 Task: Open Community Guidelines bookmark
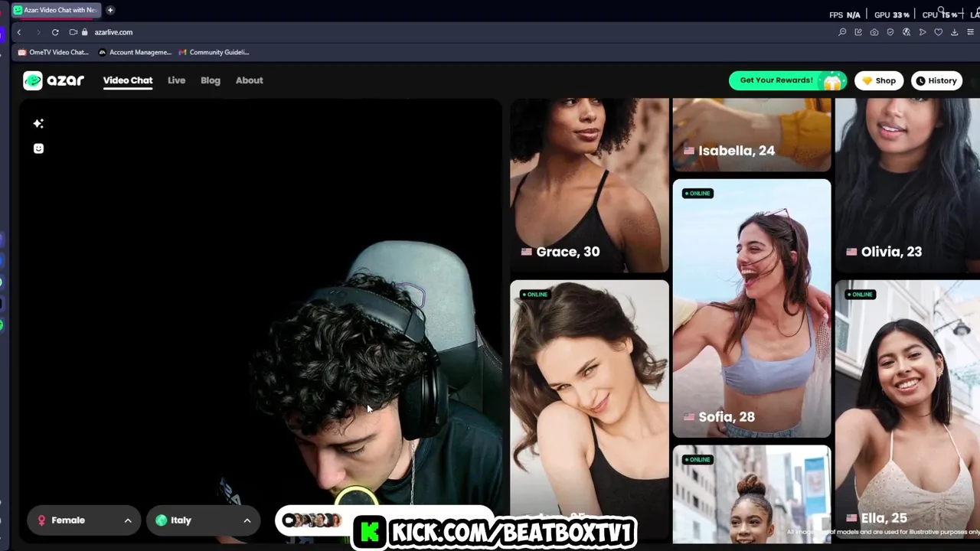click(214, 52)
